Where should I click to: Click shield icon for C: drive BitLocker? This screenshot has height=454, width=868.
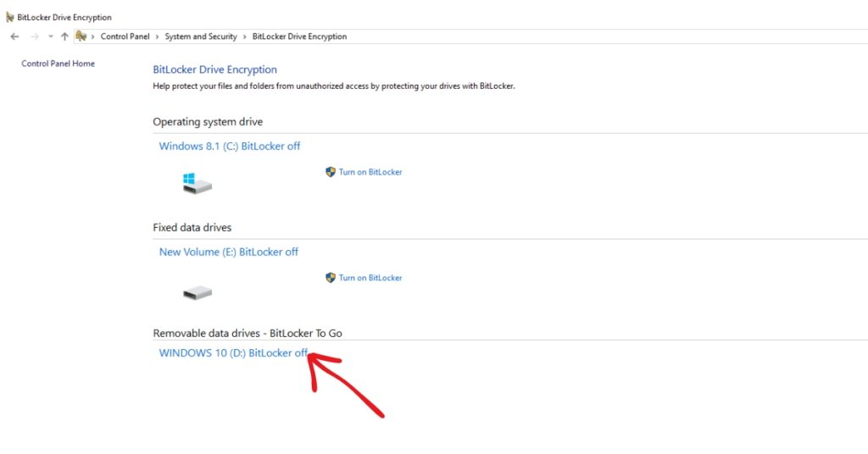pyautogui.click(x=331, y=172)
